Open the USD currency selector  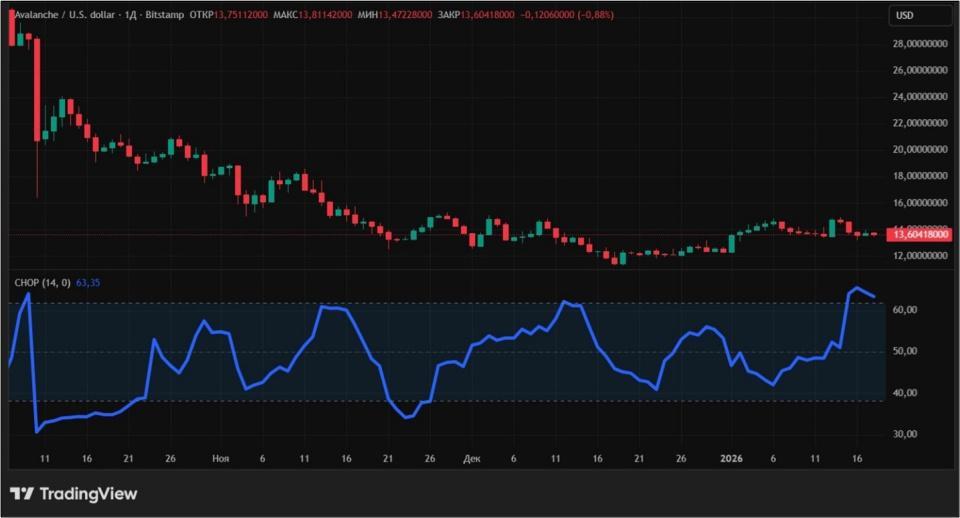(x=919, y=15)
